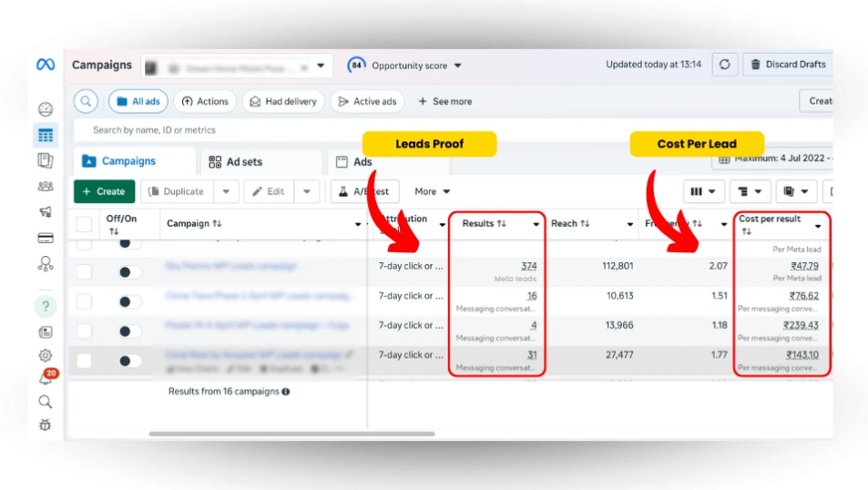Screen dimensions: 868x490
Task: Sort by the Campaign column arrows
Action: [217, 224]
